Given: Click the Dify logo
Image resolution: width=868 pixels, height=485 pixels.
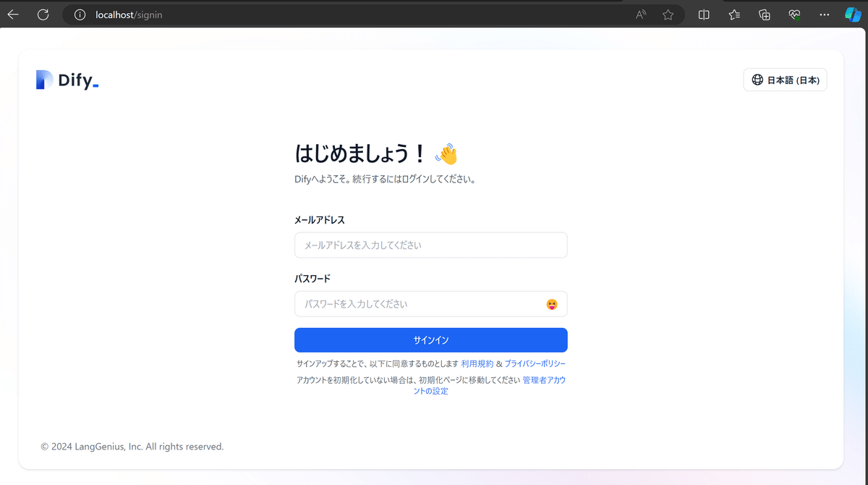Looking at the screenshot, I should [x=67, y=80].
